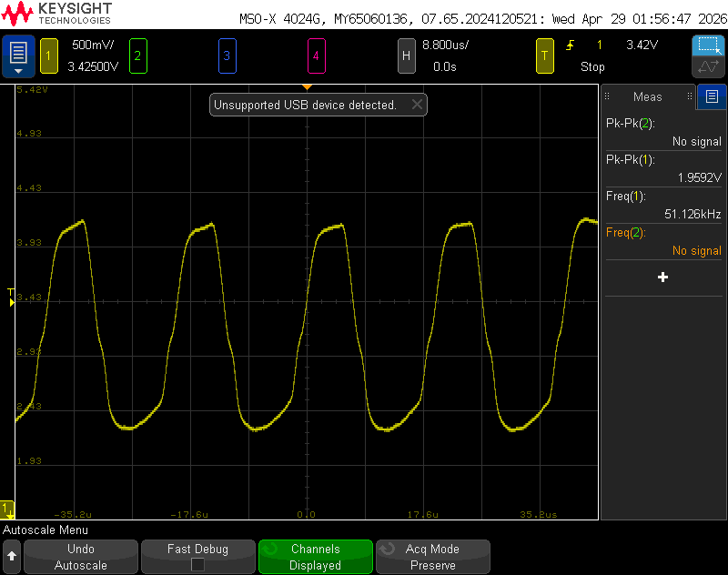Open the Meas sidebar panel header
The image size is (728, 575).
point(648,96)
